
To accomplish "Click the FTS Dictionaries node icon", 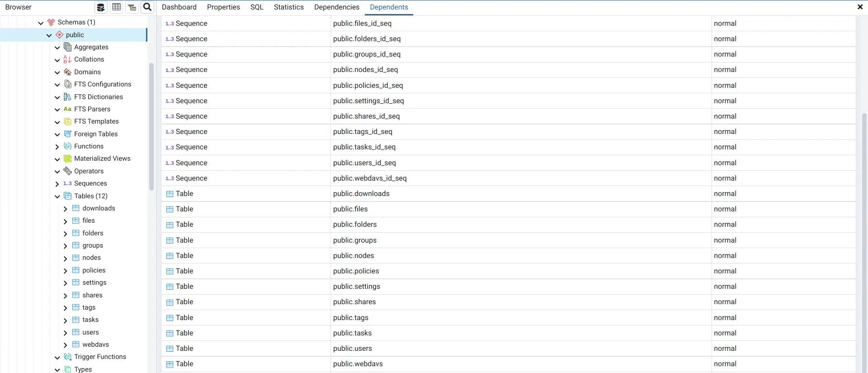I will click(68, 97).
